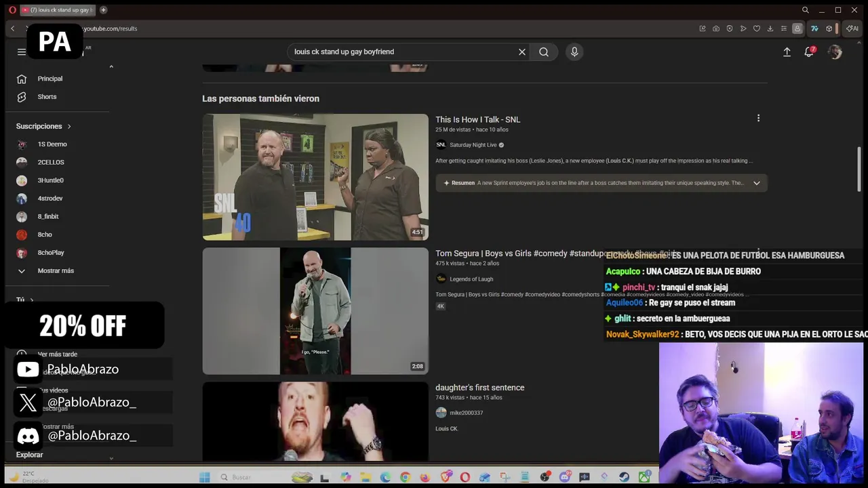868x488 pixels.
Task: Open Saturday Night Live channel
Action: click(x=473, y=145)
